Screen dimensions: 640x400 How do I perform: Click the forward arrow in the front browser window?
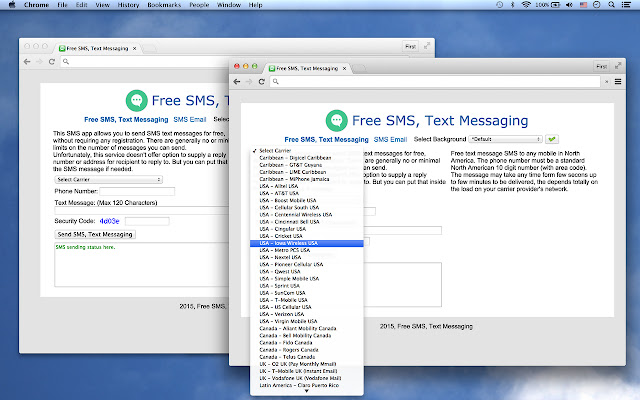pos(249,82)
